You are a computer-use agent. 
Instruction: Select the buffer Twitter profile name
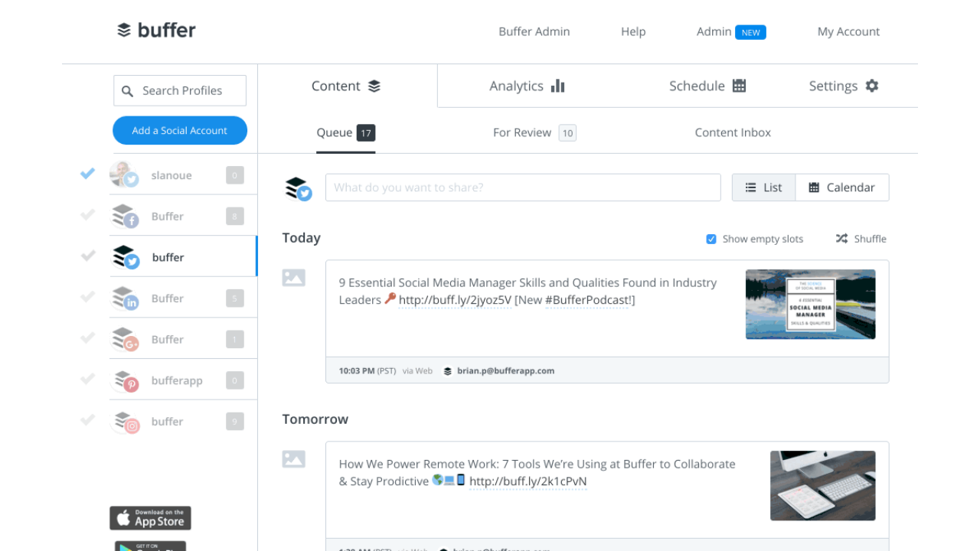[x=168, y=257]
